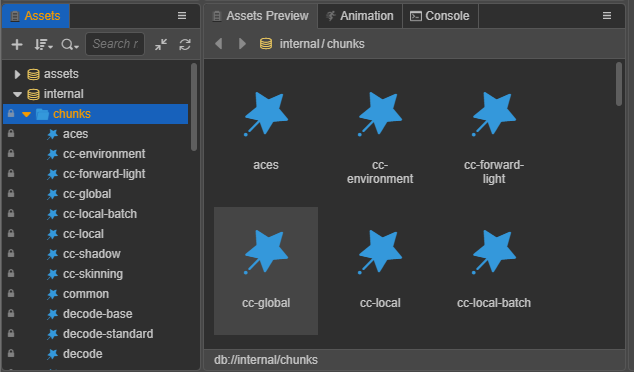Focus the asset search field

coord(115,44)
